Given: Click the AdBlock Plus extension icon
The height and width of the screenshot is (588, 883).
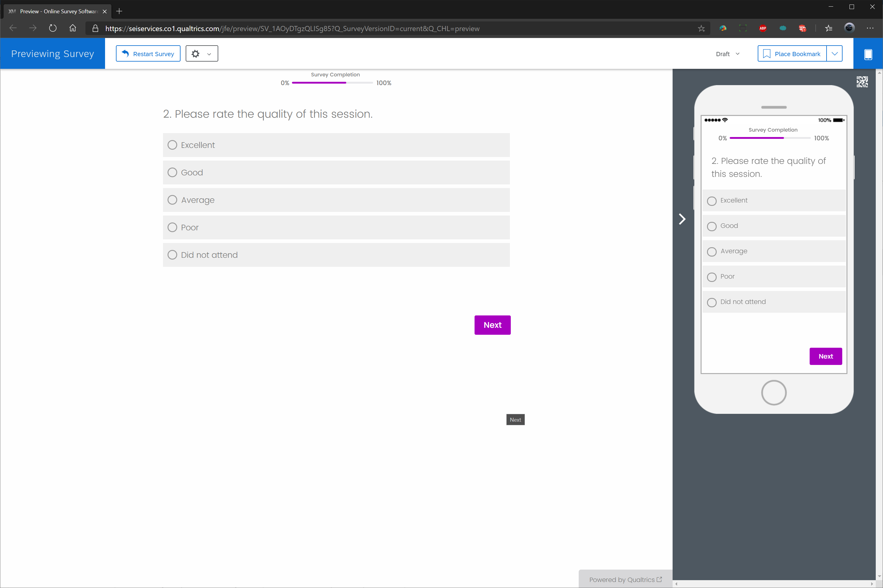Looking at the screenshot, I should click(x=763, y=28).
